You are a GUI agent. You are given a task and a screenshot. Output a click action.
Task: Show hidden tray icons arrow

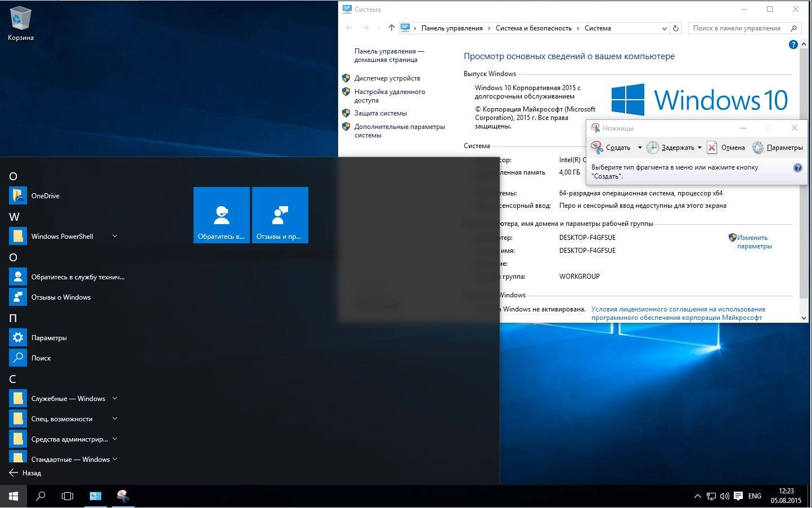697,496
